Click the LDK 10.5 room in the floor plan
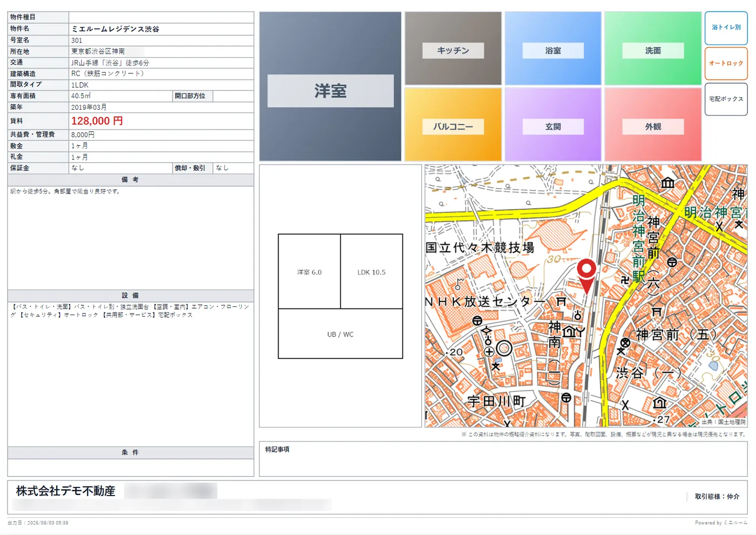 [x=372, y=272]
